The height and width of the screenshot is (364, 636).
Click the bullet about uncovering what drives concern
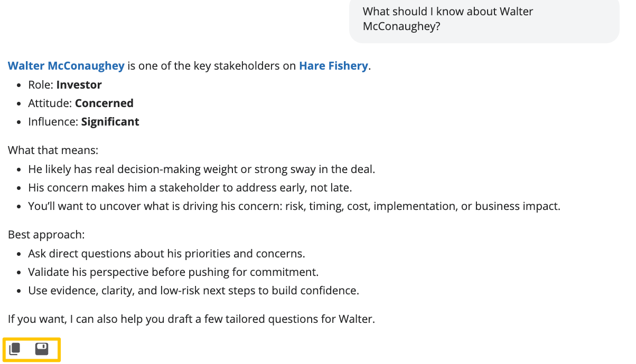click(x=294, y=206)
